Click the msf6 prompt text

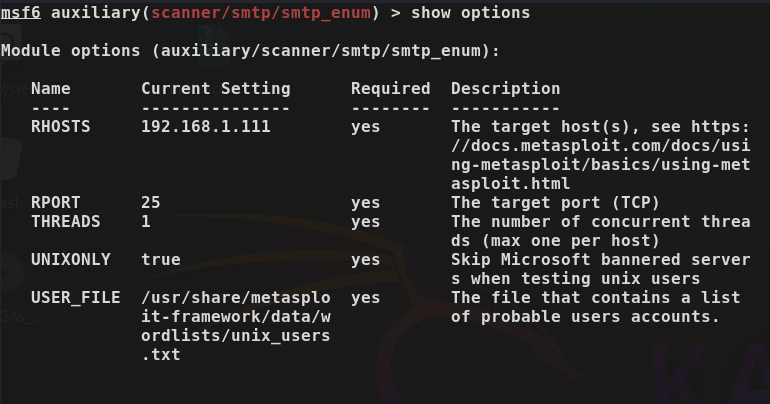(21, 12)
